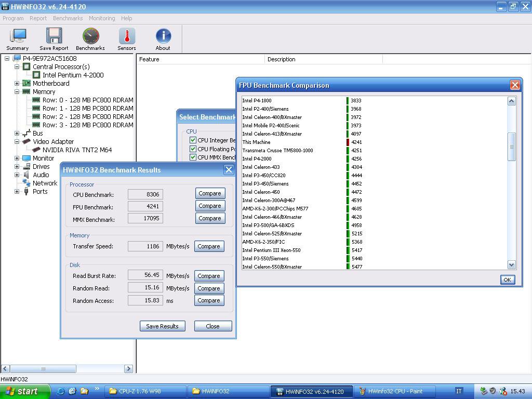Image resolution: width=532 pixels, height=399 pixels.
Task: Expand the Drives tree node
Action: pos(17,166)
